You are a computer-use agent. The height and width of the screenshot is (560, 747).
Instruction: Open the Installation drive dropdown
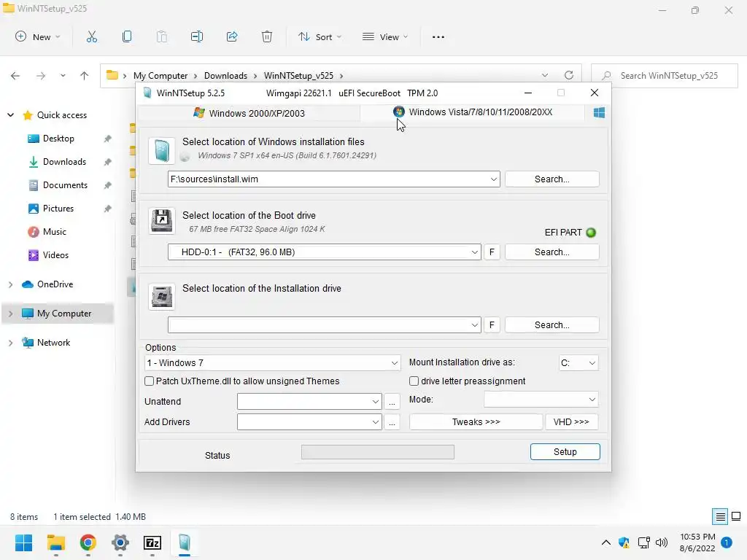(474, 324)
